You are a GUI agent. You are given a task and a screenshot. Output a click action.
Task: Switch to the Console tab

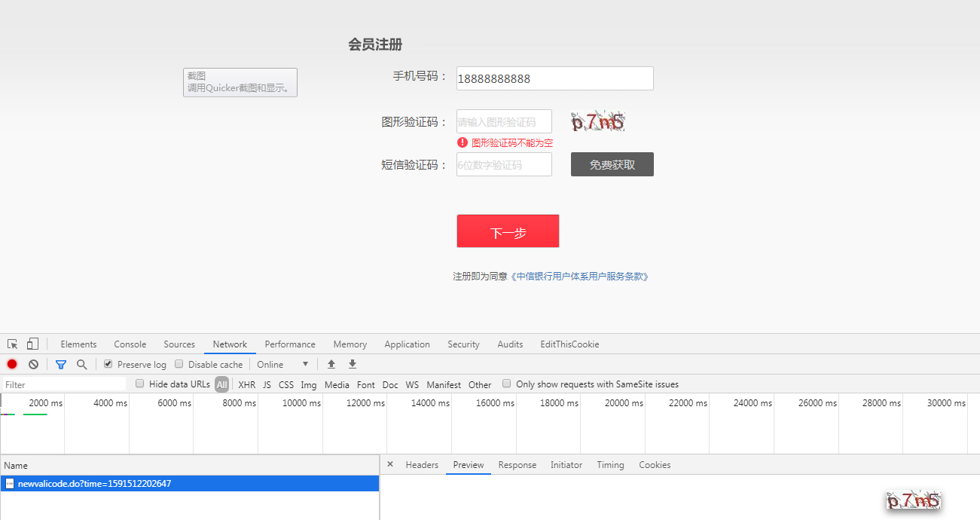(130, 344)
